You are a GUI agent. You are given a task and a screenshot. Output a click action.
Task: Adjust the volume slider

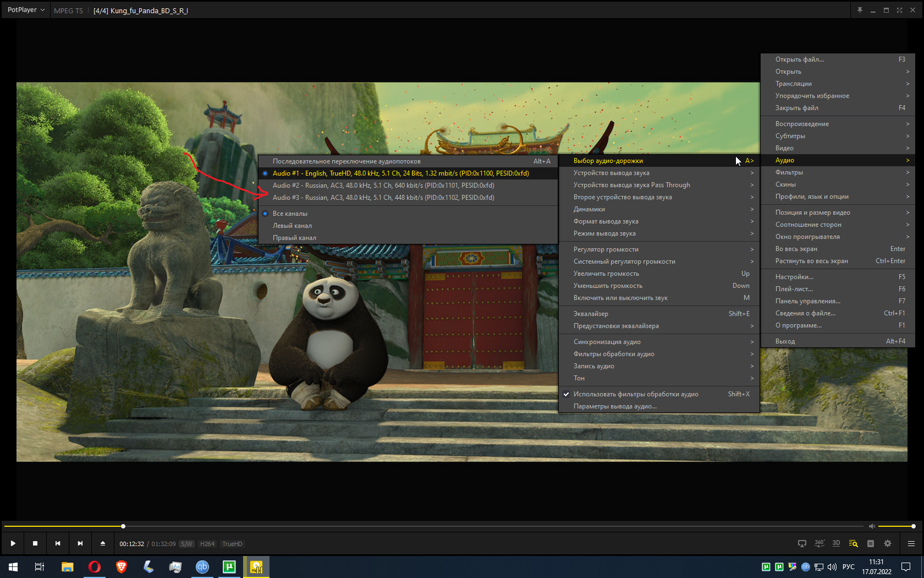pyautogui.click(x=897, y=526)
